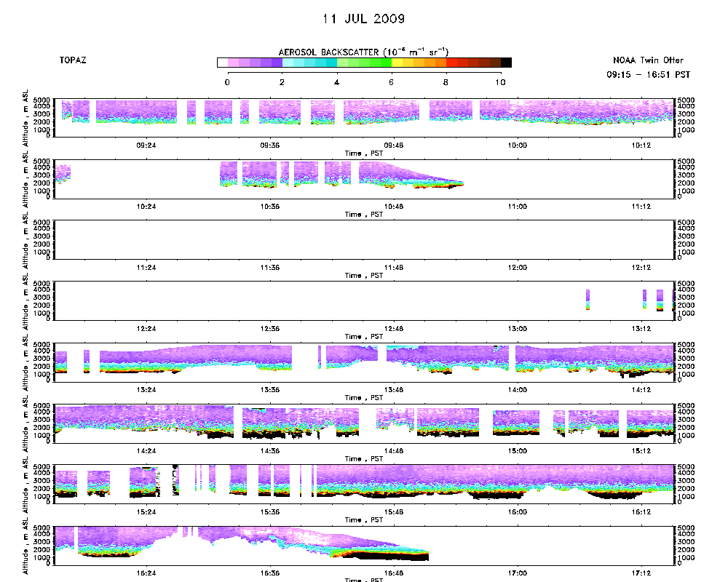Click the 09:48 time tick label
Image resolution: width=728 pixels, height=582 pixels.
click(x=394, y=145)
